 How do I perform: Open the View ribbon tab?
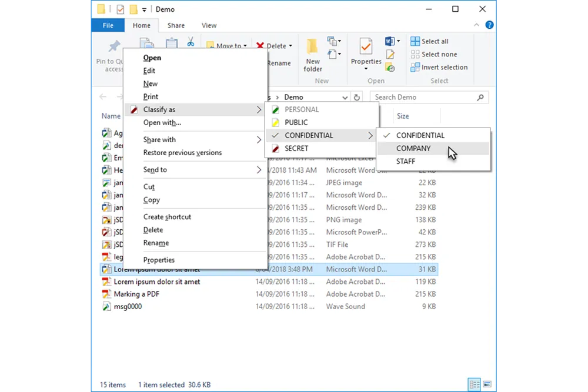click(209, 25)
